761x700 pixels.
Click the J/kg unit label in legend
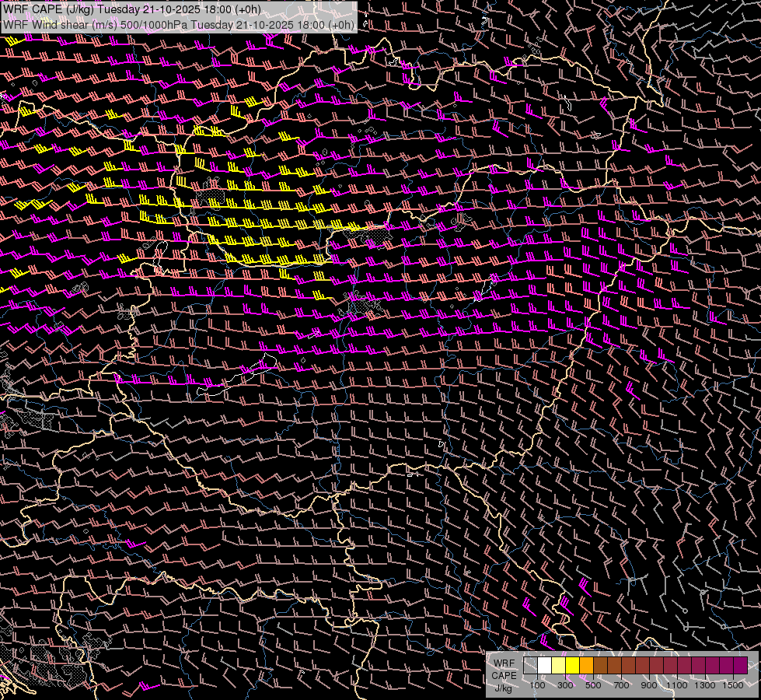504,688
